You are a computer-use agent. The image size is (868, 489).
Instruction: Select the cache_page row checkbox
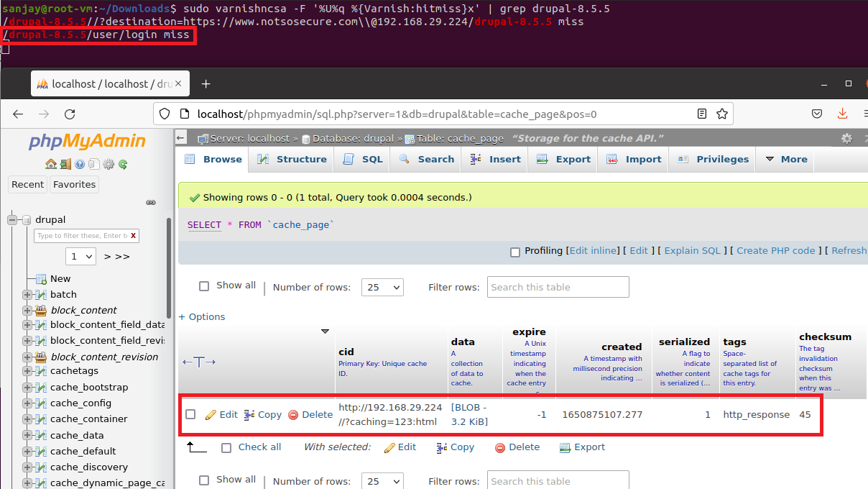(x=190, y=414)
